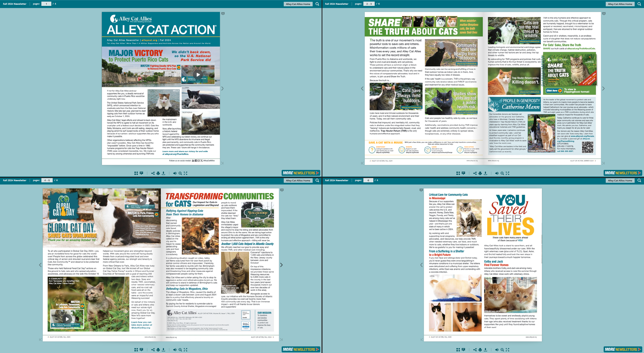This screenshot has width=644, height=353.
Task: Click page number field showing 2 - 3
Action: [x=369, y=4]
